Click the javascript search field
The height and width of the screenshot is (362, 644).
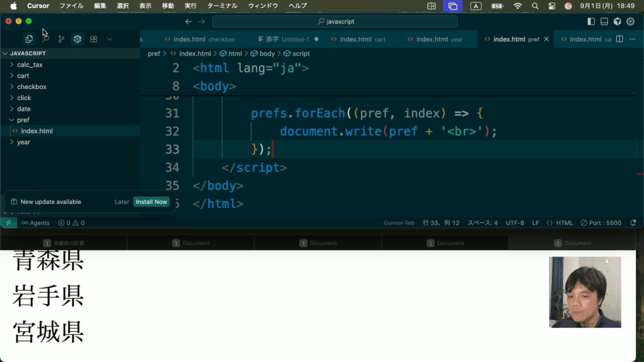[335, 21]
